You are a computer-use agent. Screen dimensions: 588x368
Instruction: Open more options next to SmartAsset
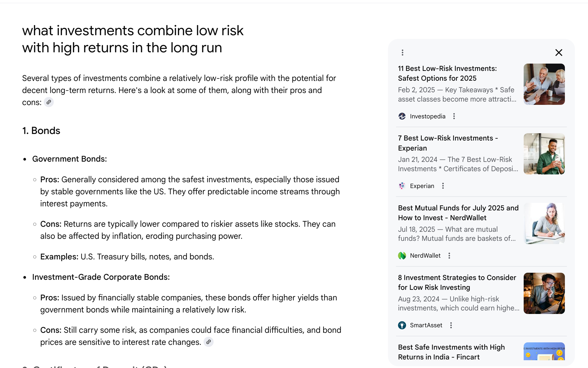click(x=451, y=325)
